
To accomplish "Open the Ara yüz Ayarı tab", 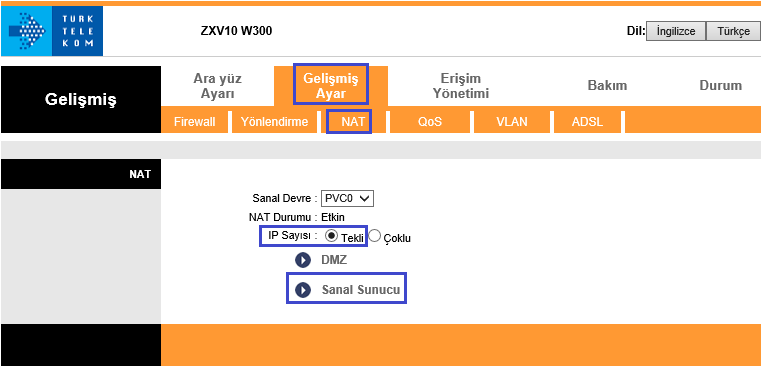I will click(218, 86).
